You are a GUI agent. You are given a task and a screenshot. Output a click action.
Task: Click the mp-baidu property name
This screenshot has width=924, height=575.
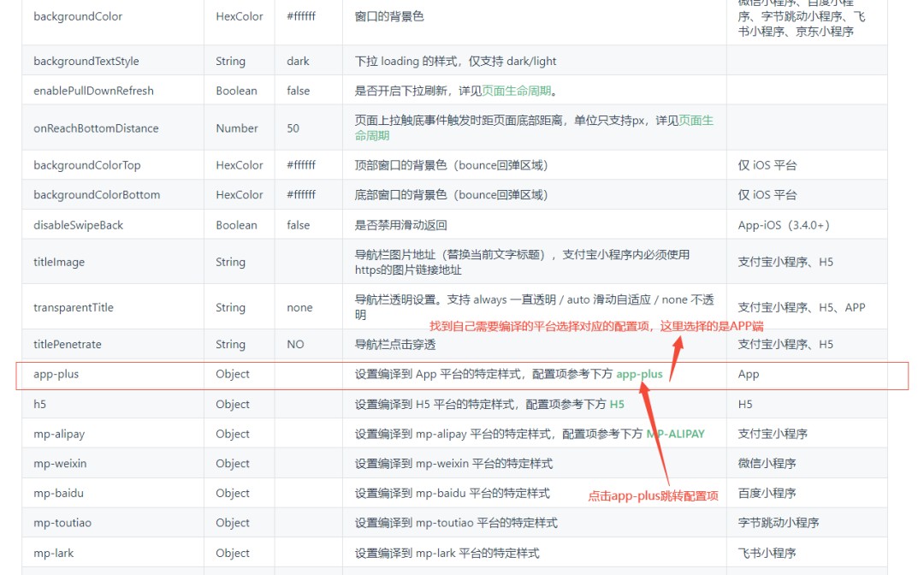click(56, 493)
